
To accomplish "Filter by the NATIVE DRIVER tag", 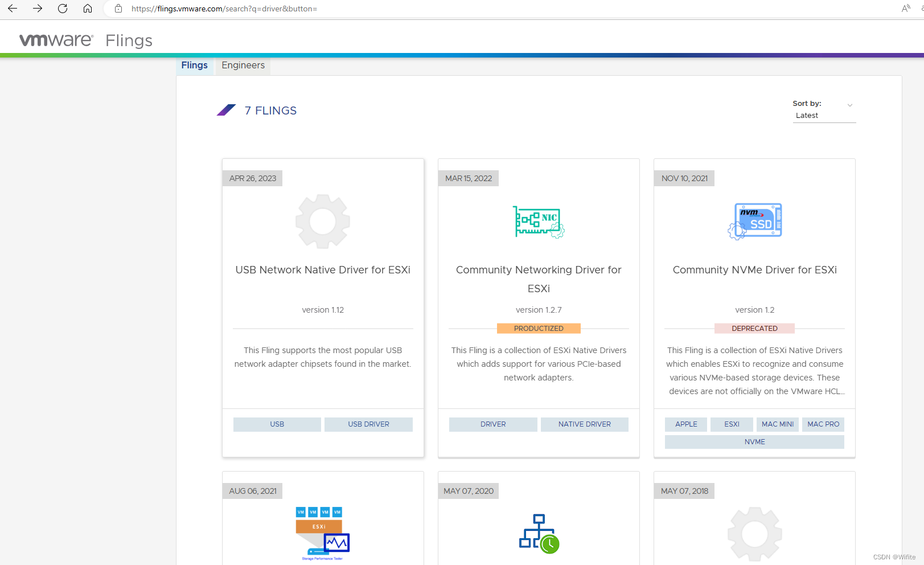I will click(x=585, y=424).
